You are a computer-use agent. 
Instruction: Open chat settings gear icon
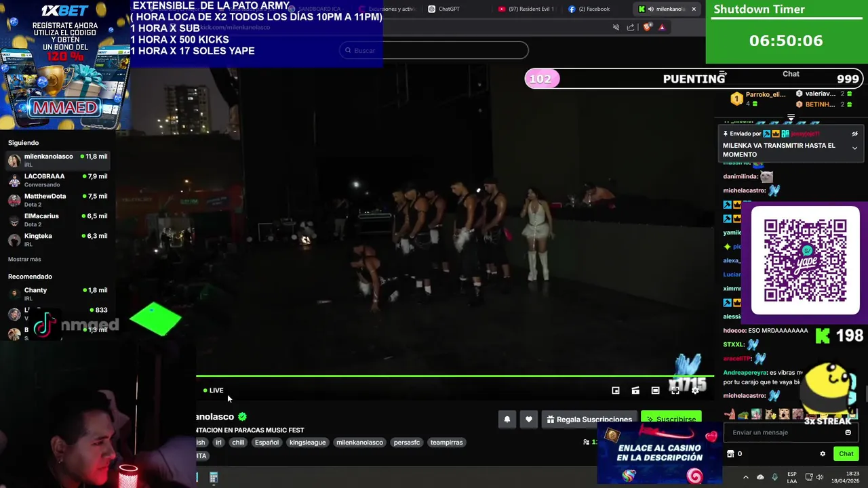pyautogui.click(x=823, y=454)
